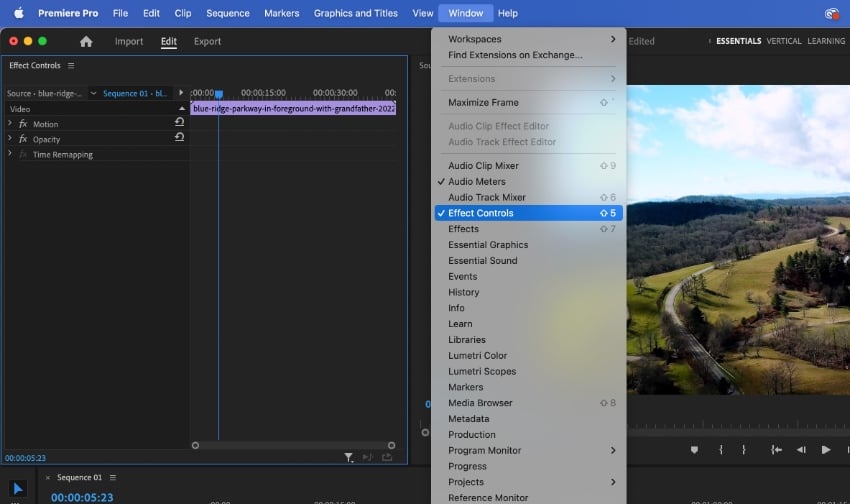This screenshot has height=504, width=850.
Task: Switch to the Learning workspace
Action: 826,41
